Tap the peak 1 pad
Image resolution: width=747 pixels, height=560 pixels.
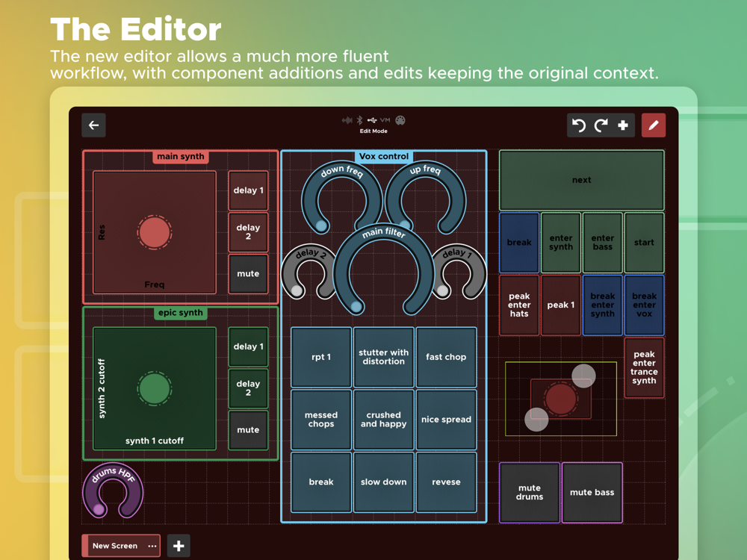(561, 305)
